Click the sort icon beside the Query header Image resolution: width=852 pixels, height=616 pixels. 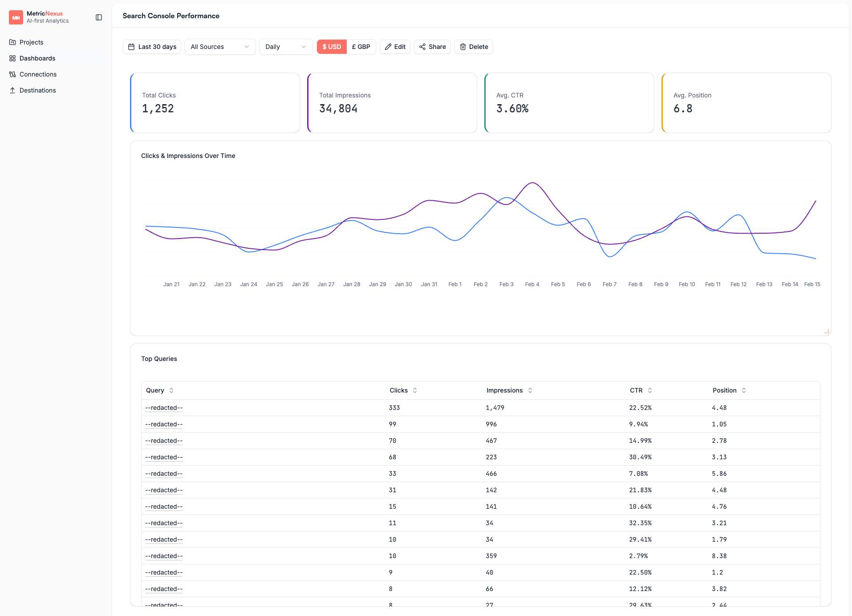pos(172,390)
